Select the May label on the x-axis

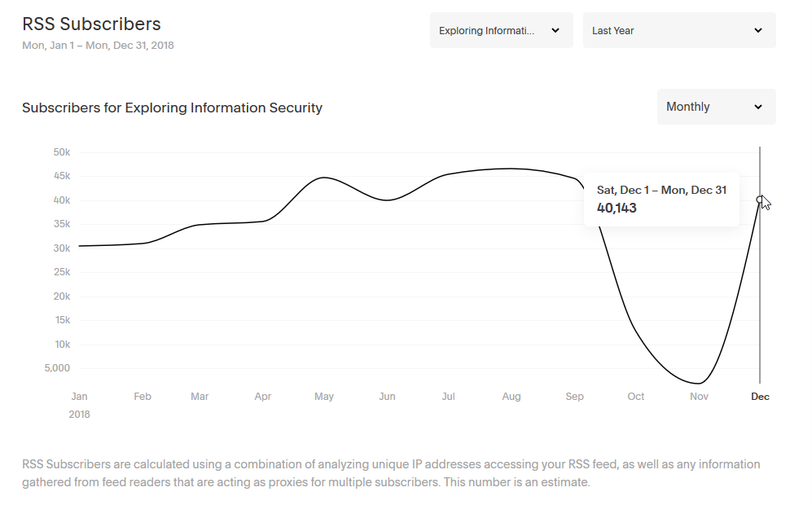(x=324, y=396)
